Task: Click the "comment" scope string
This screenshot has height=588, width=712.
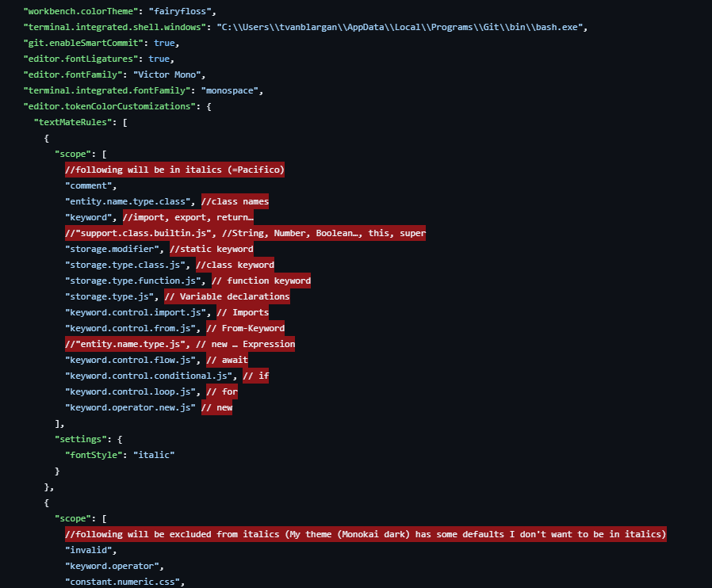Action: 89,185
